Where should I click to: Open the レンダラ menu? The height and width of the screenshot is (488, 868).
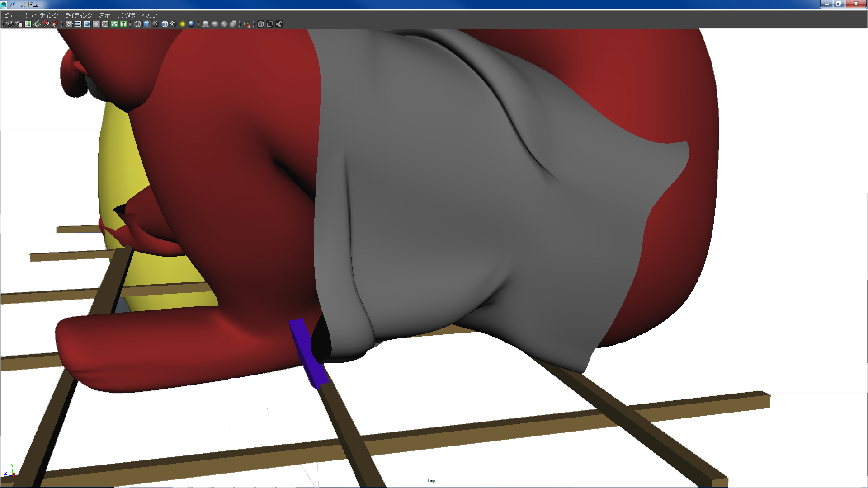click(x=126, y=15)
